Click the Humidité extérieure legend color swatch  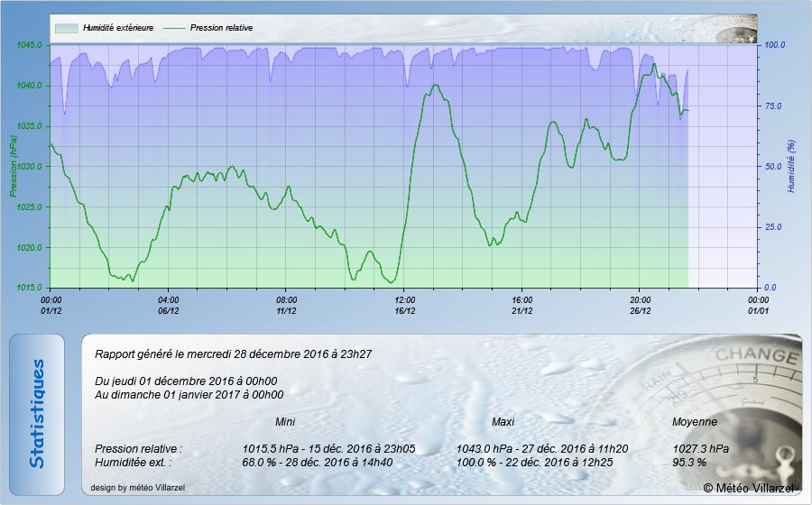tap(66, 28)
